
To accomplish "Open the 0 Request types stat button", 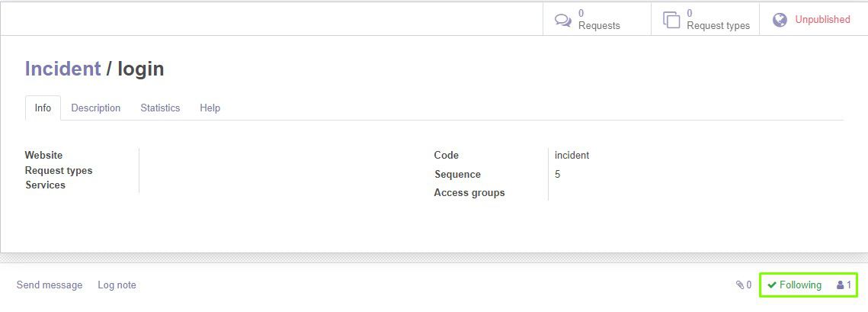I will [705, 19].
